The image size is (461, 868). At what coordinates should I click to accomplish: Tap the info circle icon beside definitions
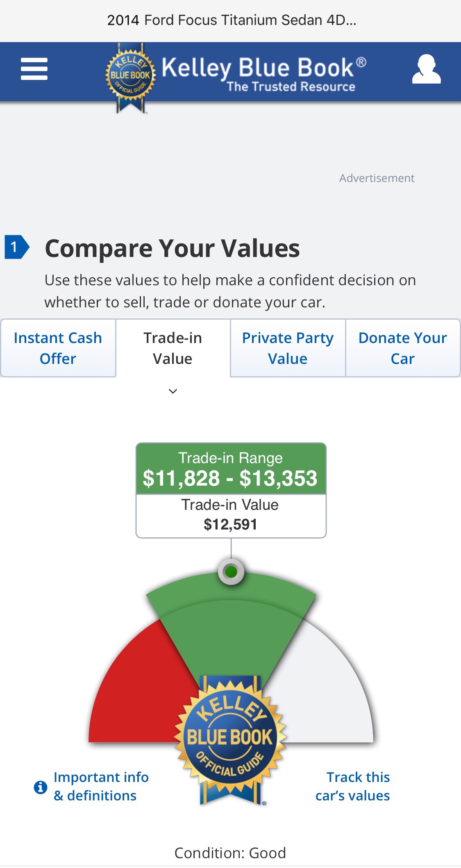(40, 787)
